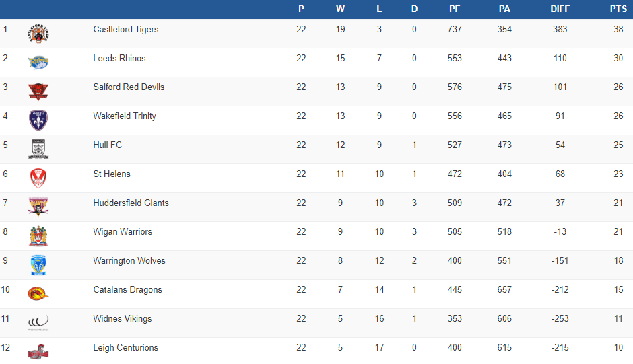Click the Huddersfield Giants logo
This screenshot has height=364, width=633.
(38, 206)
